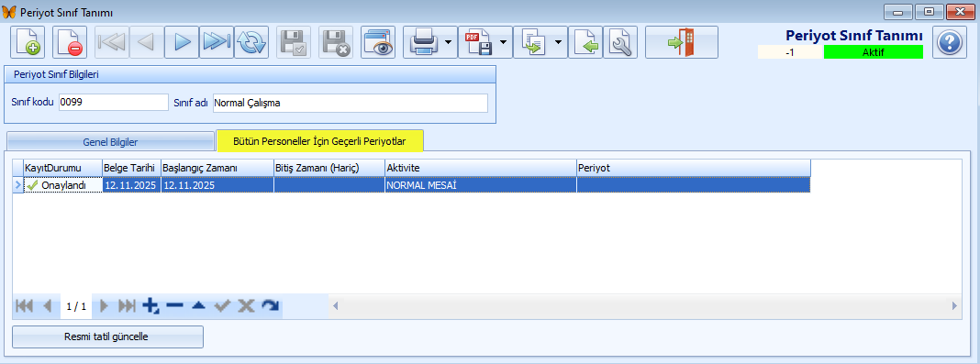Click the Belge Tarihi column header
980x364 pixels.
pos(131,168)
